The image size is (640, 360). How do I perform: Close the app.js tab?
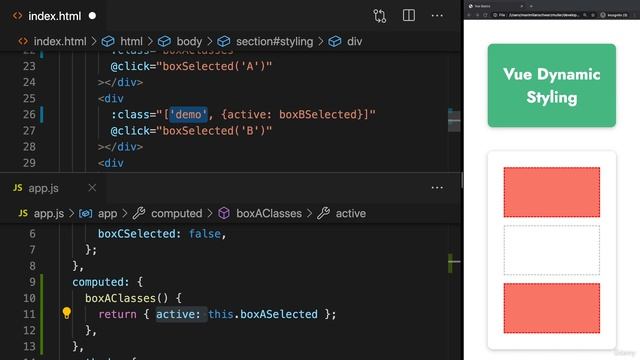tap(92, 188)
